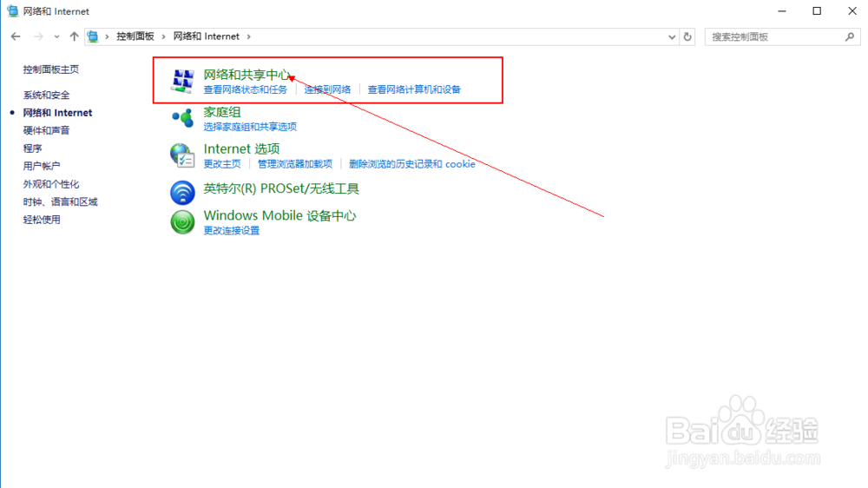
Task: Click the HomeGroup (家庭组) icon
Action: pyautogui.click(x=182, y=118)
